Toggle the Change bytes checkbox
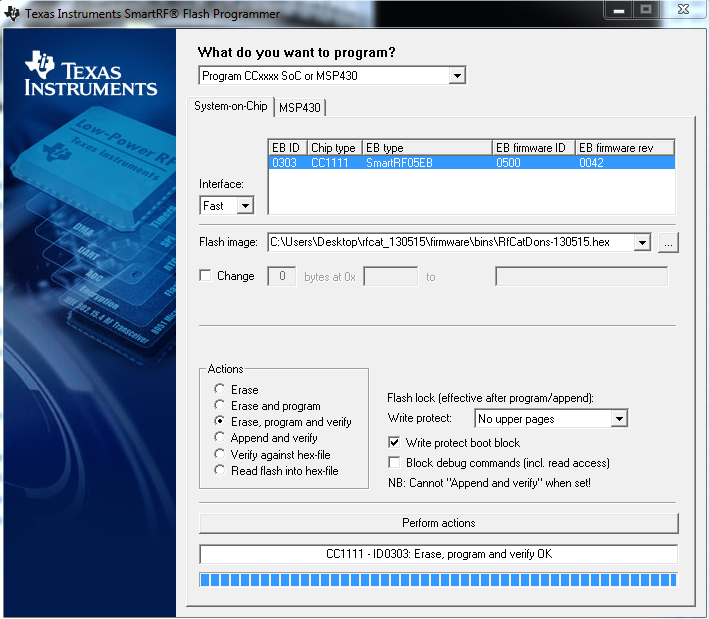The height and width of the screenshot is (619, 709). tap(206, 276)
